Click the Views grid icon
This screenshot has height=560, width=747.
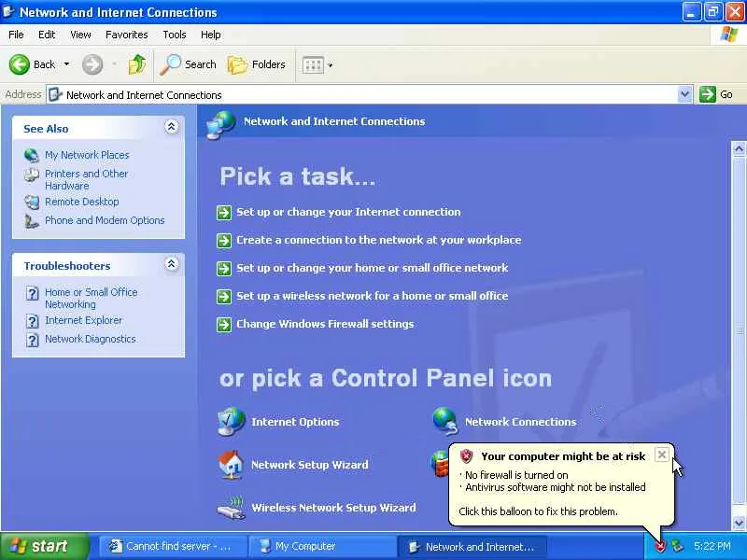tap(313, 64)
